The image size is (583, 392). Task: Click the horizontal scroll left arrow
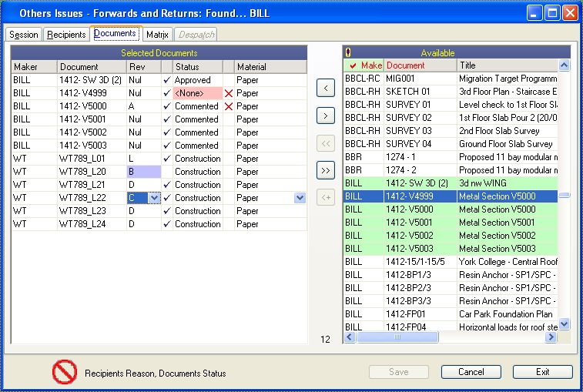pyautogui.click(x=349, y=337)
